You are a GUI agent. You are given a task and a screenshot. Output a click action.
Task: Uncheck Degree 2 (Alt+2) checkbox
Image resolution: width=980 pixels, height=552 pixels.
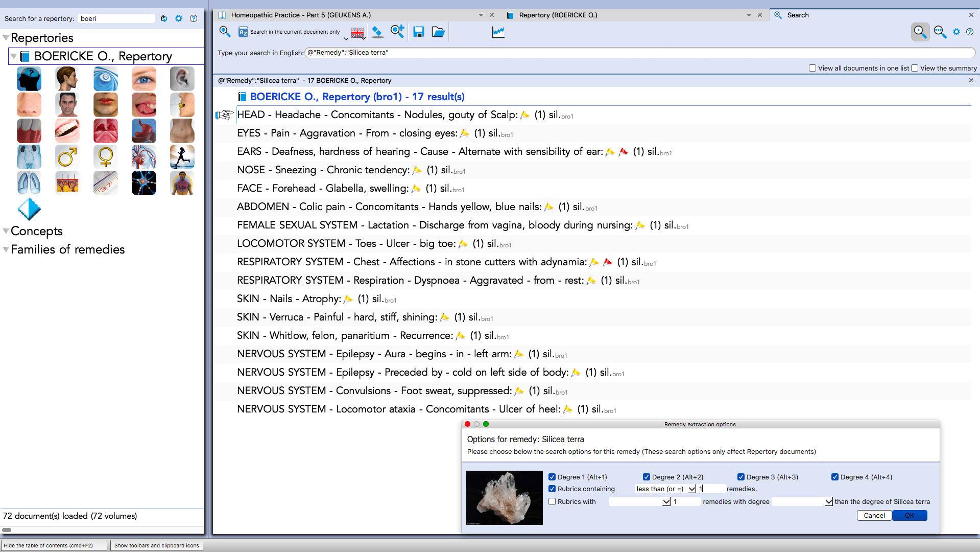pos(647,477)
